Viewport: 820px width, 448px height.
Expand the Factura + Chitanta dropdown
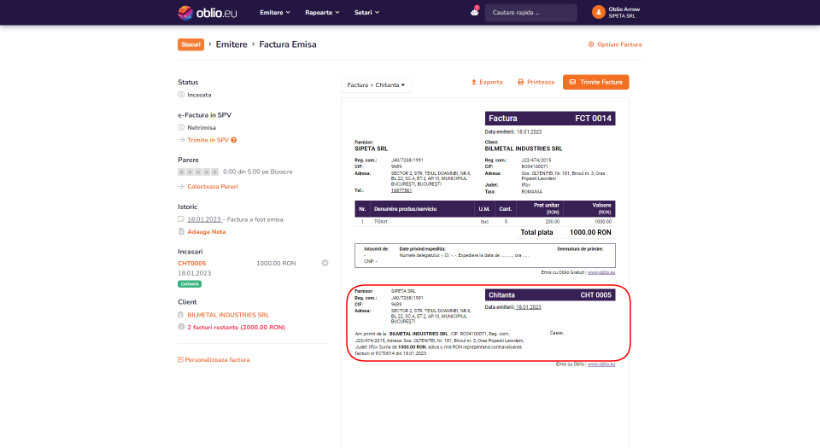pyautogui.click(x=376, y=85)
